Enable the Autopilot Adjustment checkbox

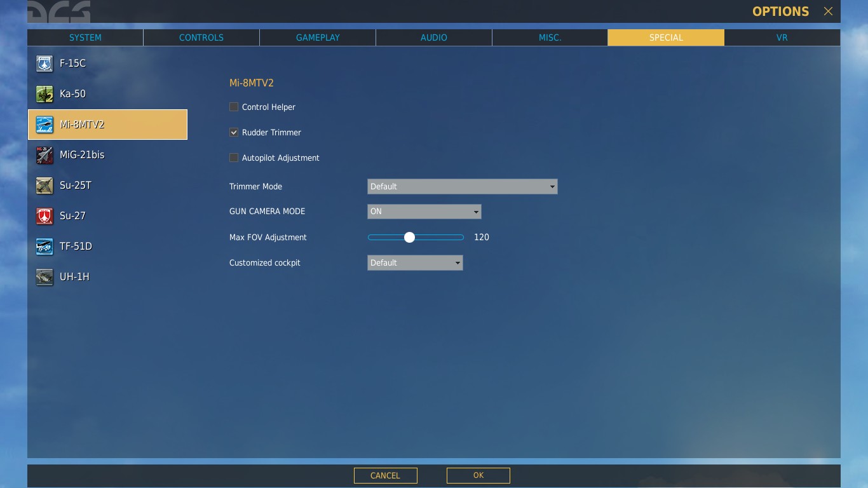point(234,158)
